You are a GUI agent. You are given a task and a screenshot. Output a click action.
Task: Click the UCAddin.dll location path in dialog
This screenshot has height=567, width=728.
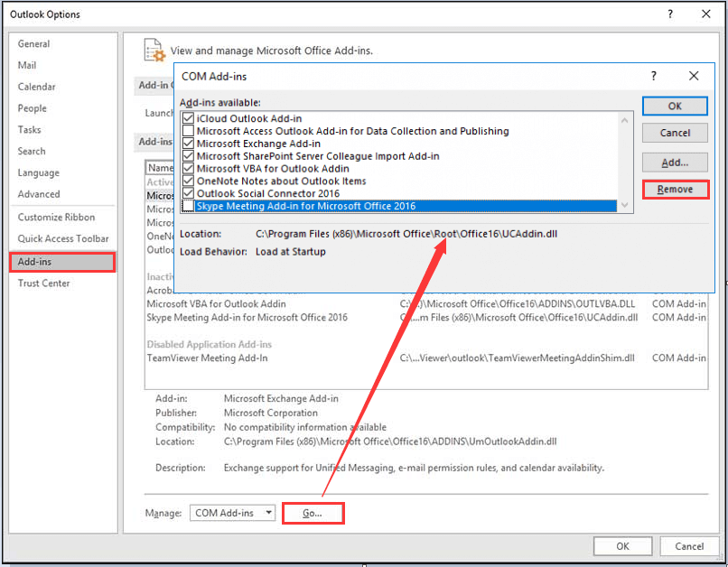(x=406, y=234)
